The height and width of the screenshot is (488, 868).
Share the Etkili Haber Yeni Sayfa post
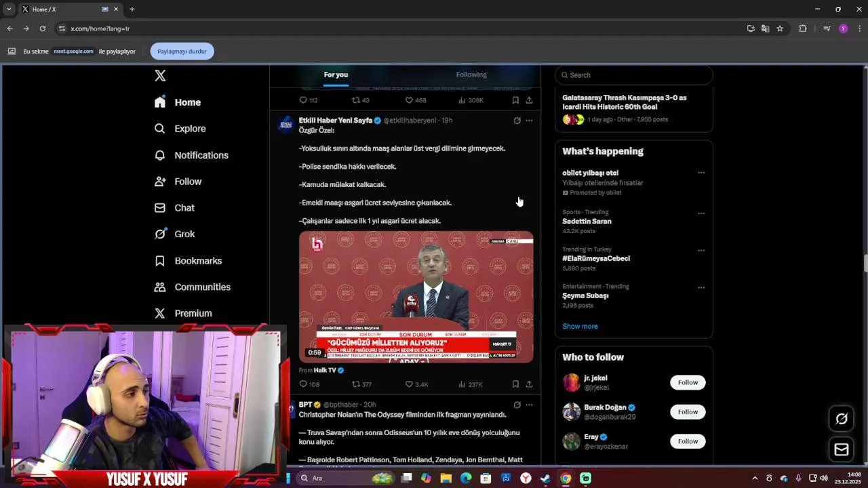click(529, 384)
